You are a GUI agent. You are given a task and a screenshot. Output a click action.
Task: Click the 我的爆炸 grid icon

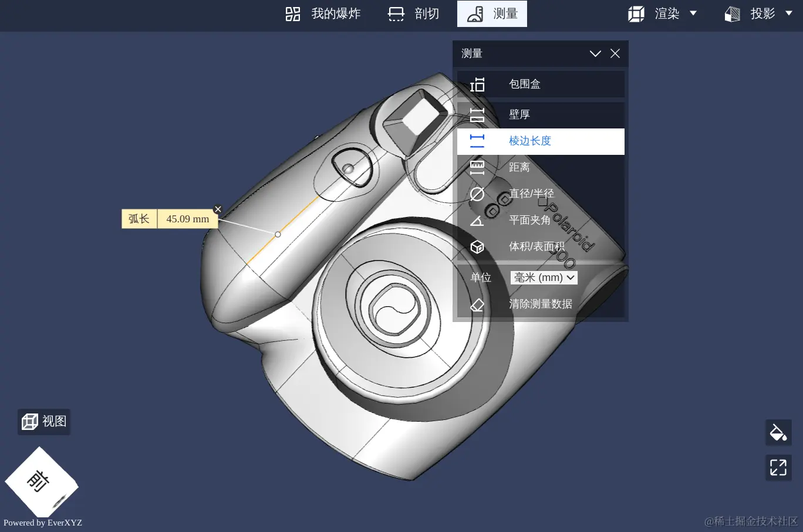coord(293,13)
